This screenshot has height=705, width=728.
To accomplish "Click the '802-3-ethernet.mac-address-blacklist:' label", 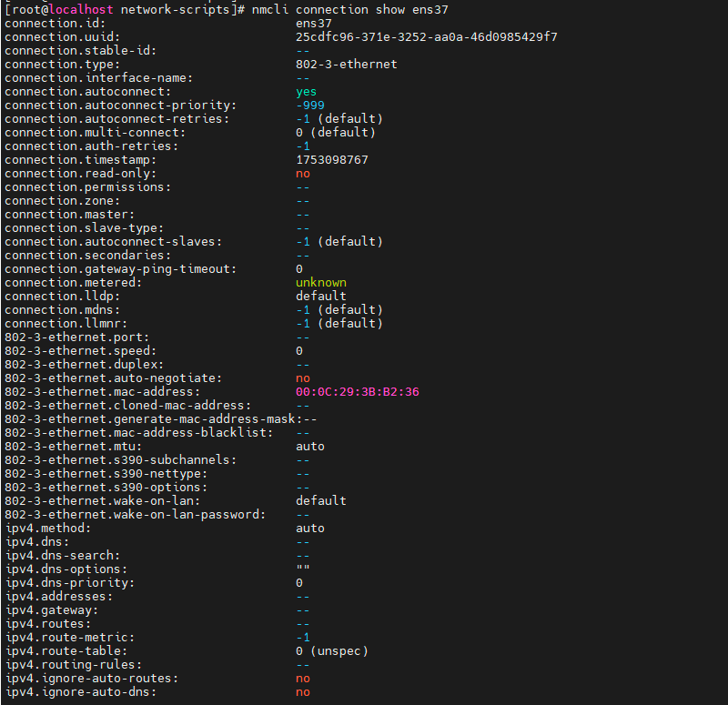I will click(x=139, y=433).
